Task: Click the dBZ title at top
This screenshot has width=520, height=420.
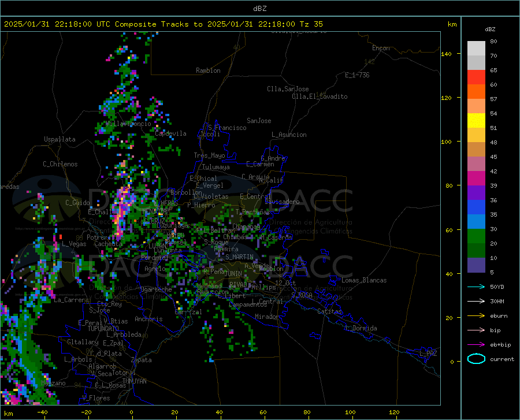Action: (259, 9)
